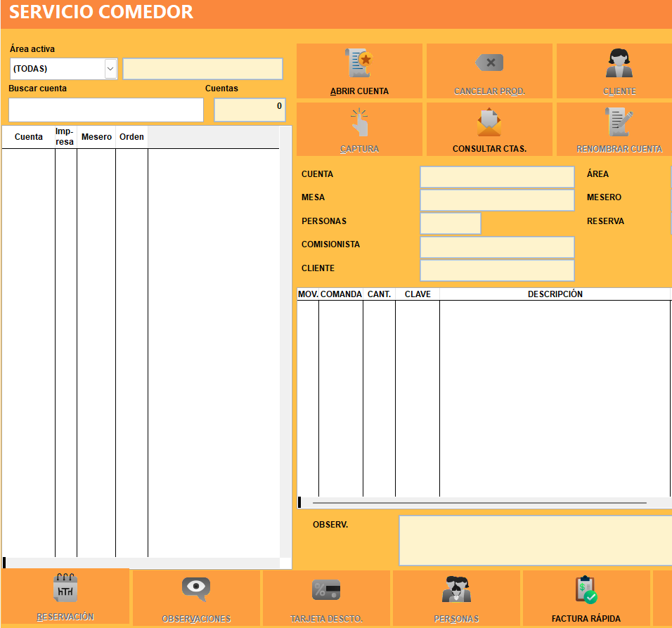
Task: Click the Personas count field
Action: pos(451,223)
